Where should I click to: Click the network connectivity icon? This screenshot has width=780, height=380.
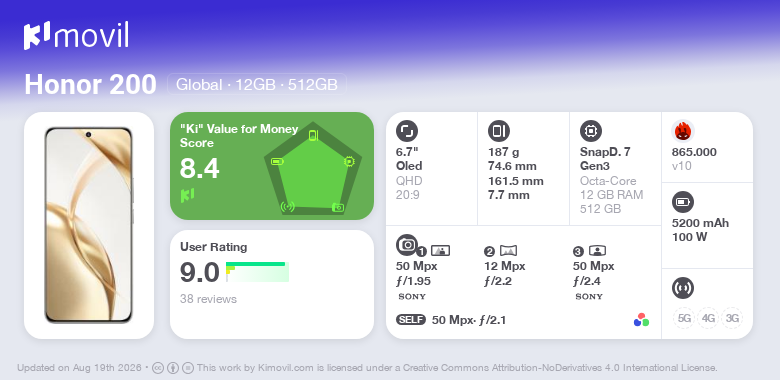[x=682, y=287]
